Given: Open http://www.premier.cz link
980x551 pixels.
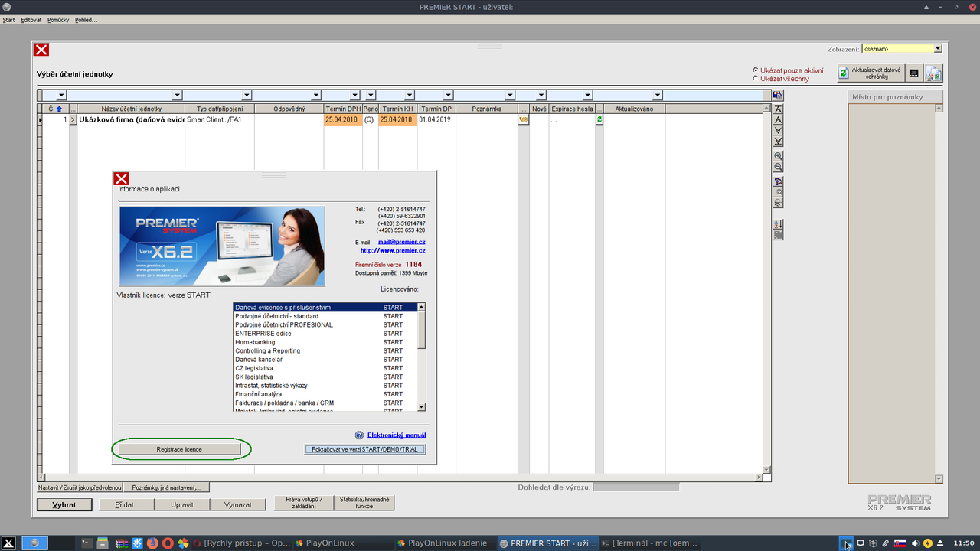Looking at the screenshot, I should point(393,250).
